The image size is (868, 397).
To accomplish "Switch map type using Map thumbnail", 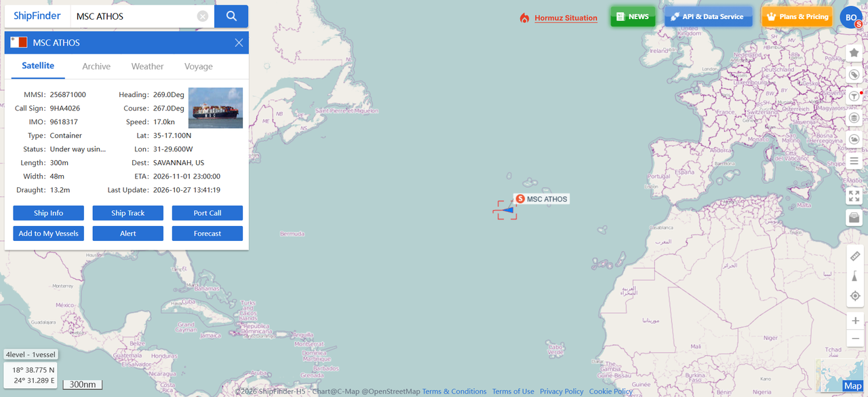I will pyautogui.click(x=843, y=376).
